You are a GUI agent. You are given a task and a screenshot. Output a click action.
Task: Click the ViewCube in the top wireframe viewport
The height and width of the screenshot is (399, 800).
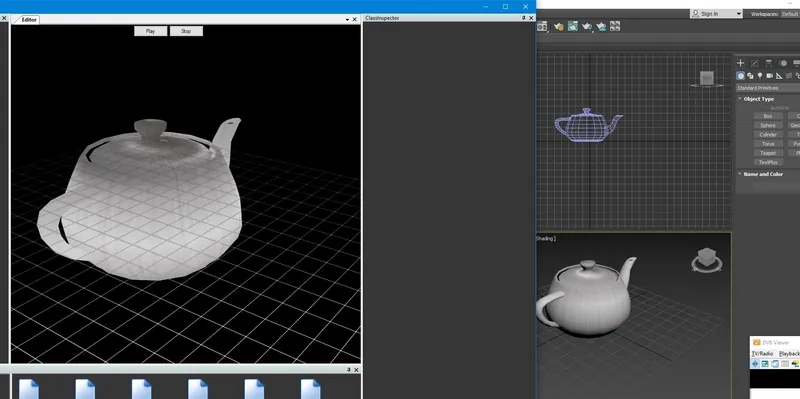click(x=707, y=78)
